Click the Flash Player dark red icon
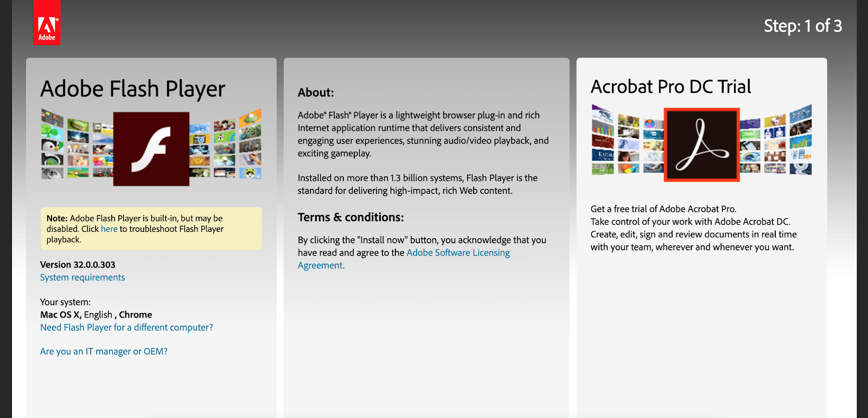This screenshot has height=418, width=868. click(x=151, y=149)
